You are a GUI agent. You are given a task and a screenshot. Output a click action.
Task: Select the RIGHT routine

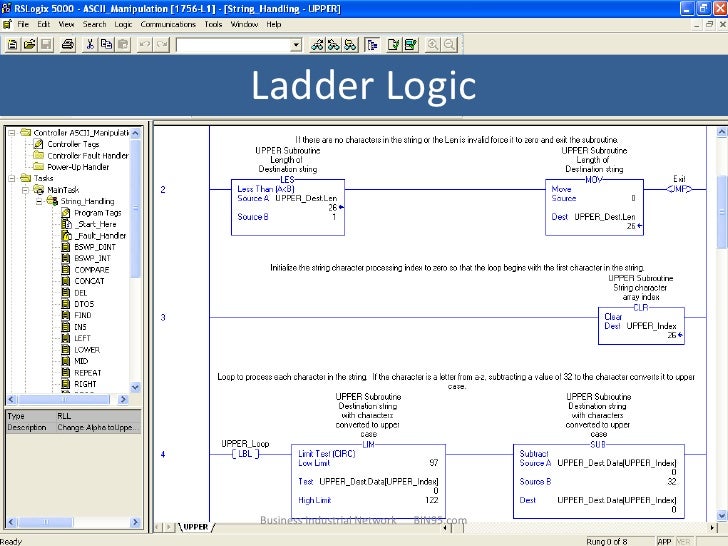click(x=85, y=384)
